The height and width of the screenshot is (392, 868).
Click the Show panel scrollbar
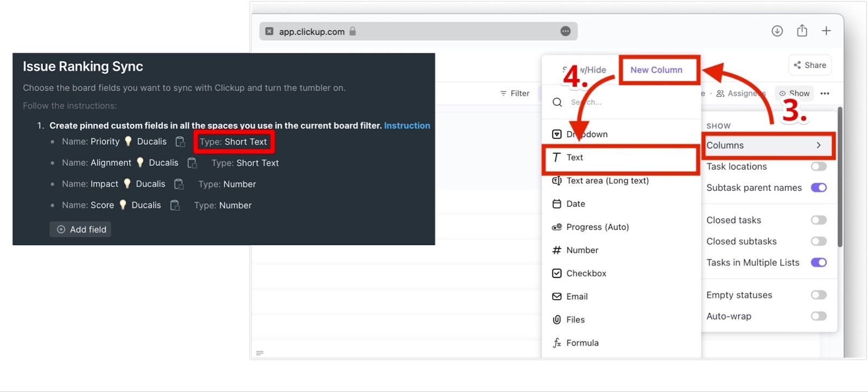[840, 177]
